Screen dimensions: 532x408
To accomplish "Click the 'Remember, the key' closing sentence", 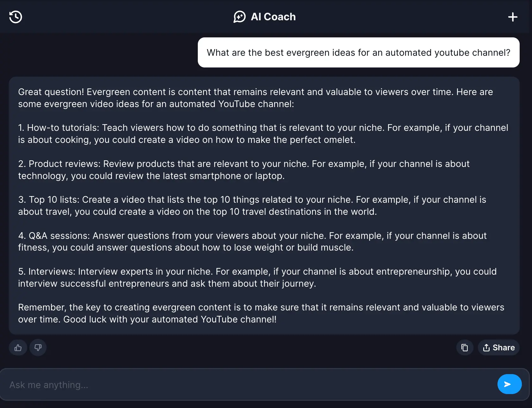I will point(261,307).
